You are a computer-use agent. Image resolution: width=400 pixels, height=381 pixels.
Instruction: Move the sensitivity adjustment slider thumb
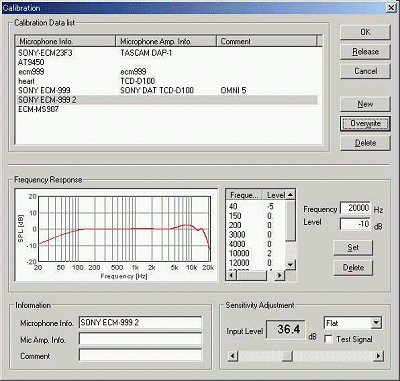[287, 356]
